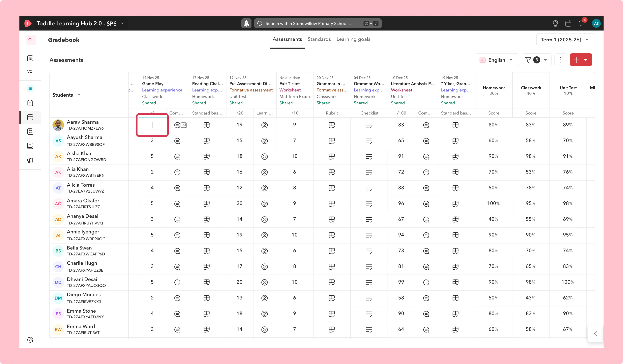Open the Students column sort dropdown

coord(79,95)
